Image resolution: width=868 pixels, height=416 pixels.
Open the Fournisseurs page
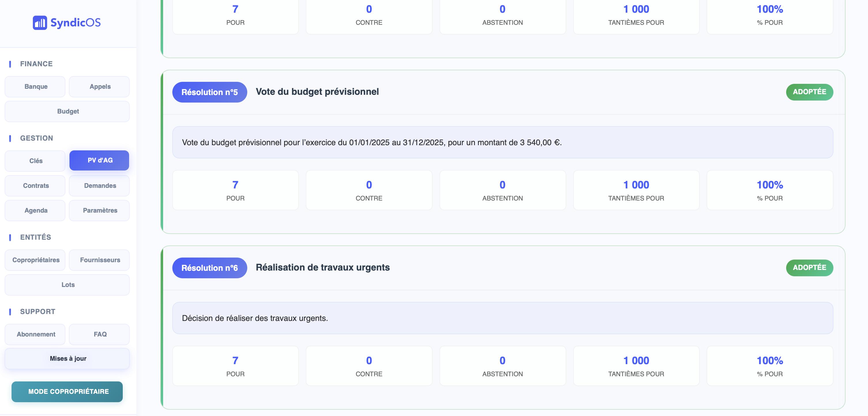100,260
